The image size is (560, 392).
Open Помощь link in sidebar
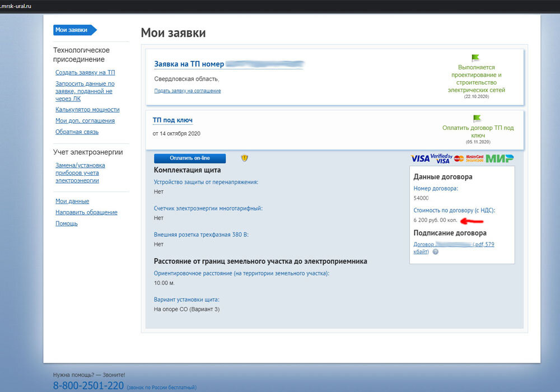pyautogui.click(x=67, y=223)
